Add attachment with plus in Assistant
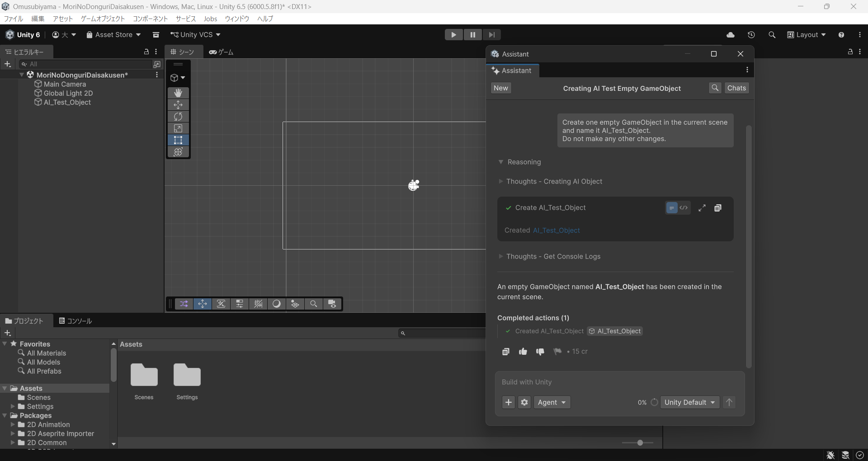Screen dimensions: 868x461 [x=509, y=402]
